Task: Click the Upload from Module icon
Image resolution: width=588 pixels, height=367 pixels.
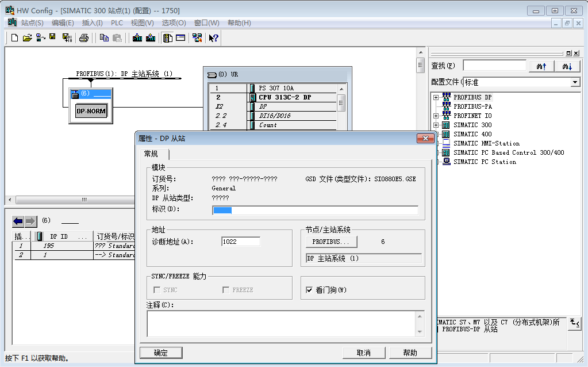Action: click(151, 38)
